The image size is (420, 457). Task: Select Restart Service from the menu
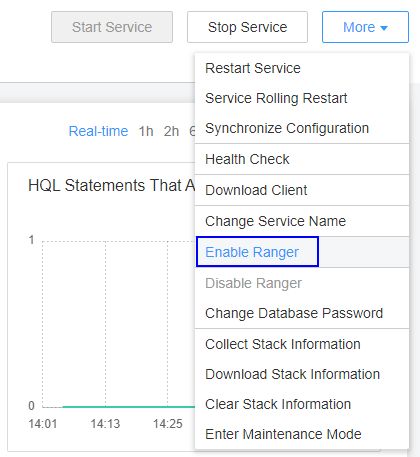click(x=302, y=68)
